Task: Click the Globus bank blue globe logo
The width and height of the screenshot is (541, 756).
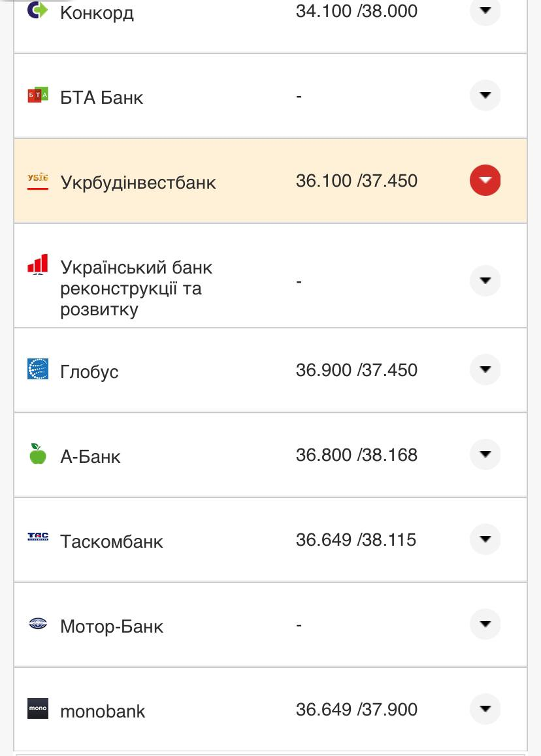Action: pos(38,369)
